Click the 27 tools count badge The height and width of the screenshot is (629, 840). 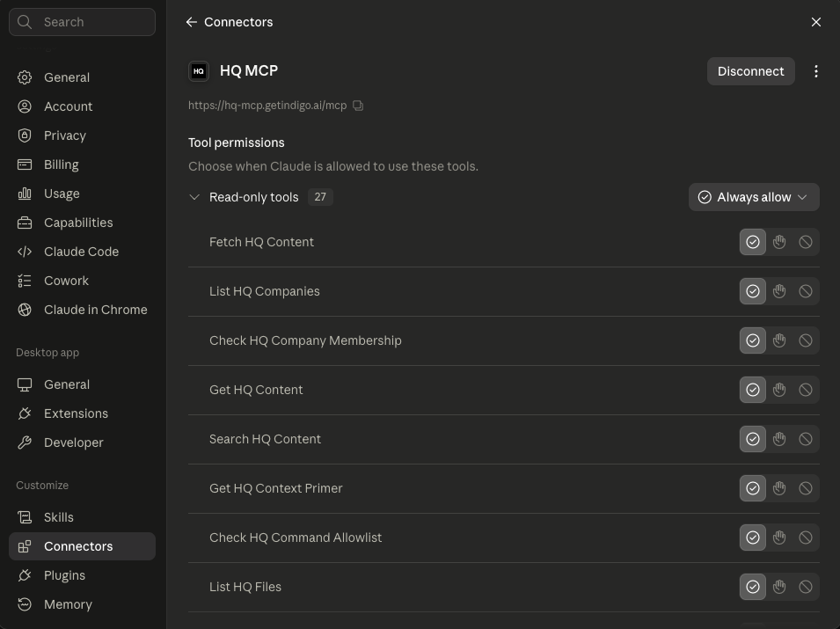point(320,197)
